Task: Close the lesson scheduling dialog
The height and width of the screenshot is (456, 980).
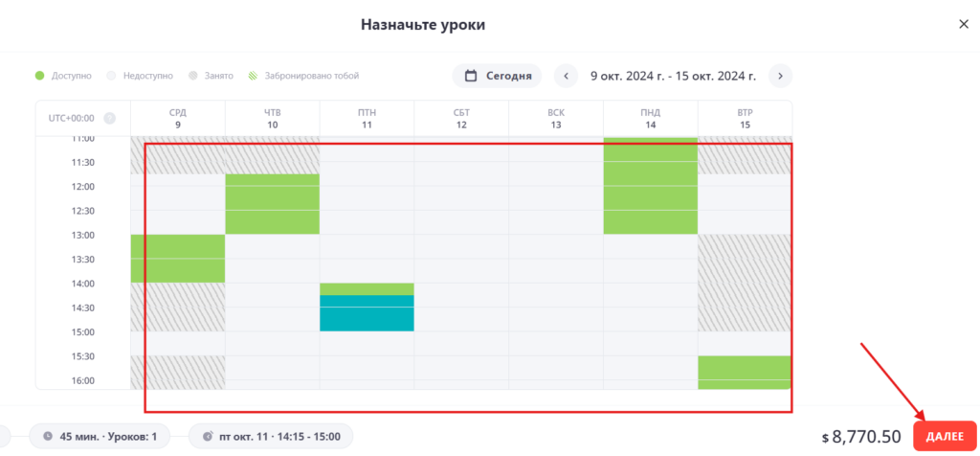Action: click(963, 24)
